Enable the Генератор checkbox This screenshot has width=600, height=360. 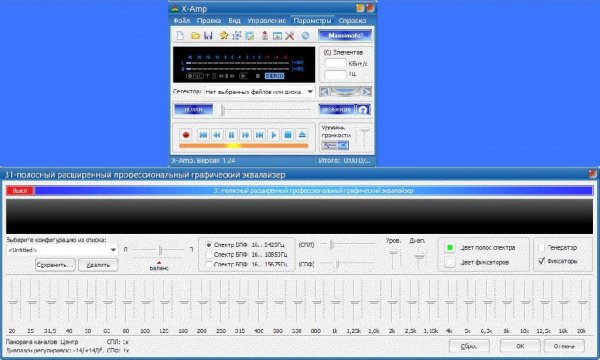tap(541, 248)
